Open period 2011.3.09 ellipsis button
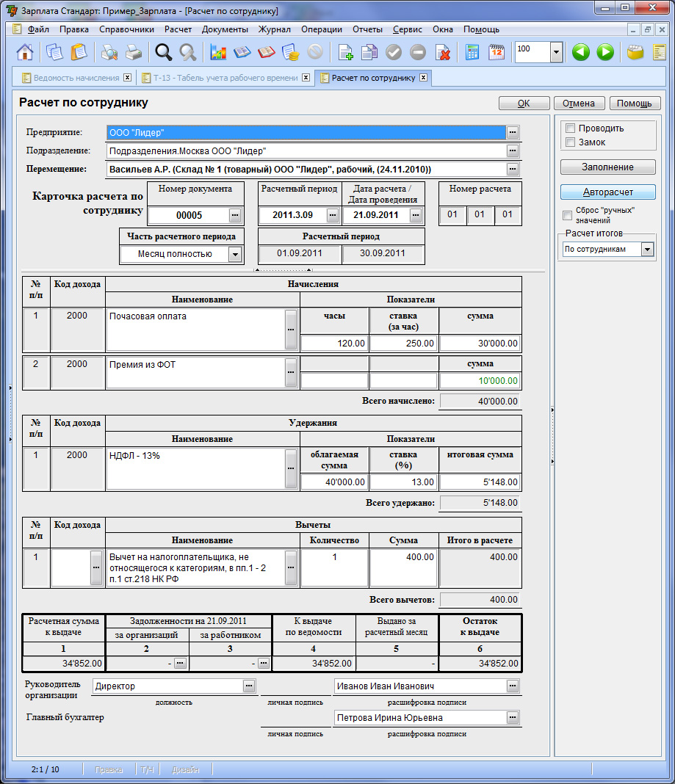The height and width of the screenshot is (784, 675). click(x=333, y=215)
